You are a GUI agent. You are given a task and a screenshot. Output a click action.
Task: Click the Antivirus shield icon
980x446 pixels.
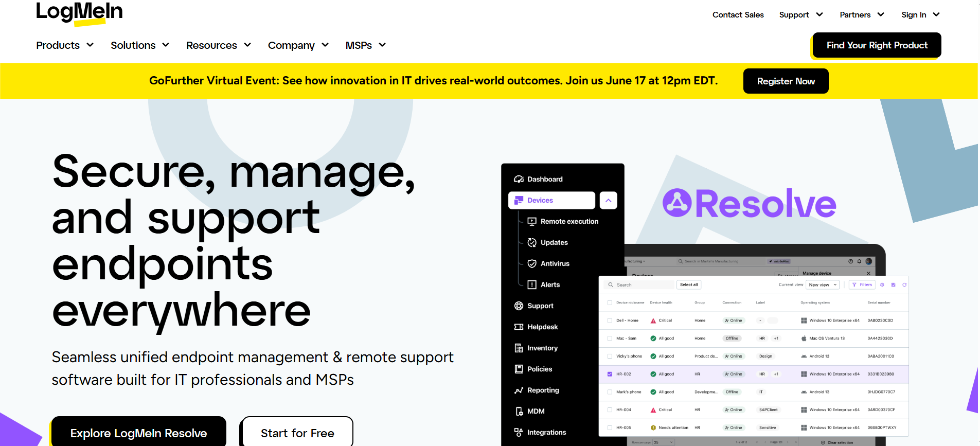coord(532,263)
